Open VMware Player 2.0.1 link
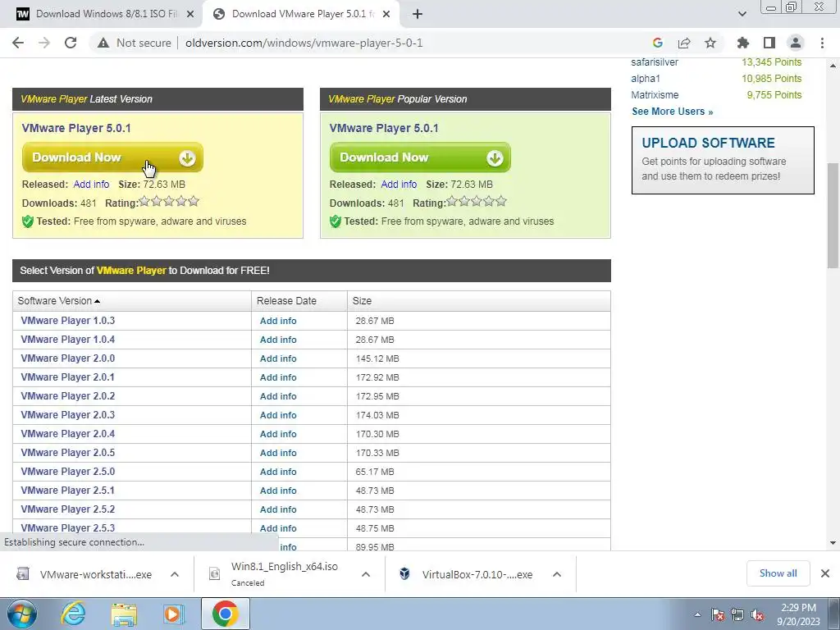 point(67,377)
